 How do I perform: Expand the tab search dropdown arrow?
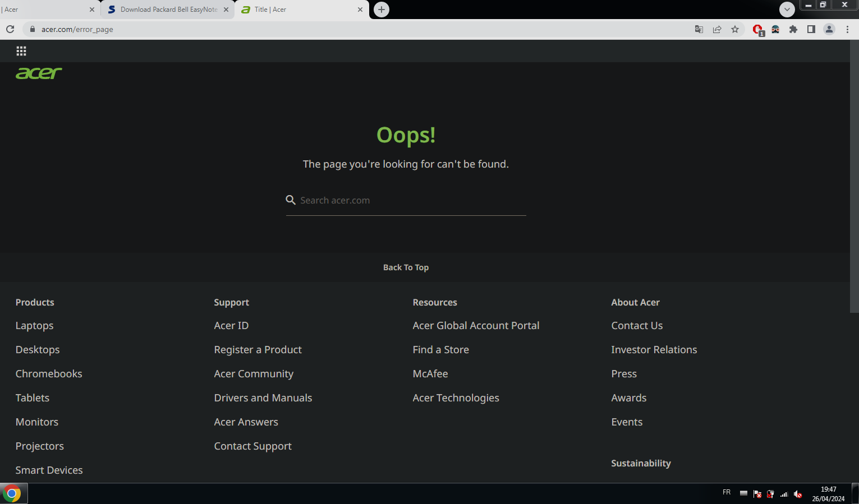pyautogui.click(x=787, y=10)
